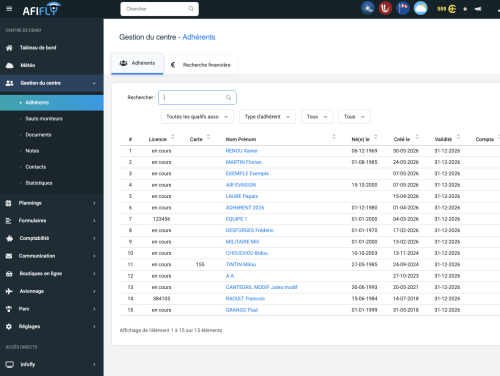Open member RENOU Xavier
500x376 pixels.
tap(242, 151)
